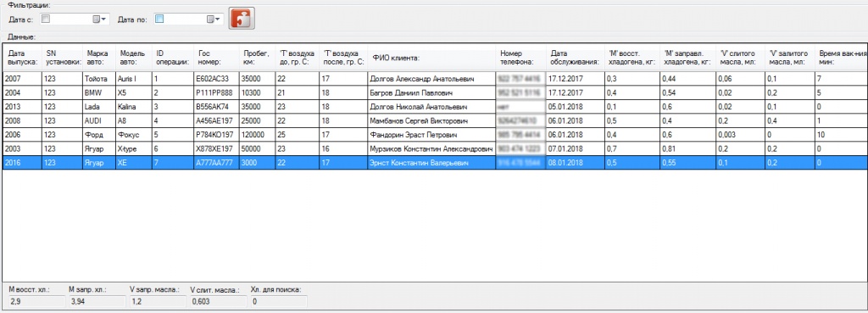Click 'Дата обслуживания' column header
868x313 pixels.
[x=576, y=57]
